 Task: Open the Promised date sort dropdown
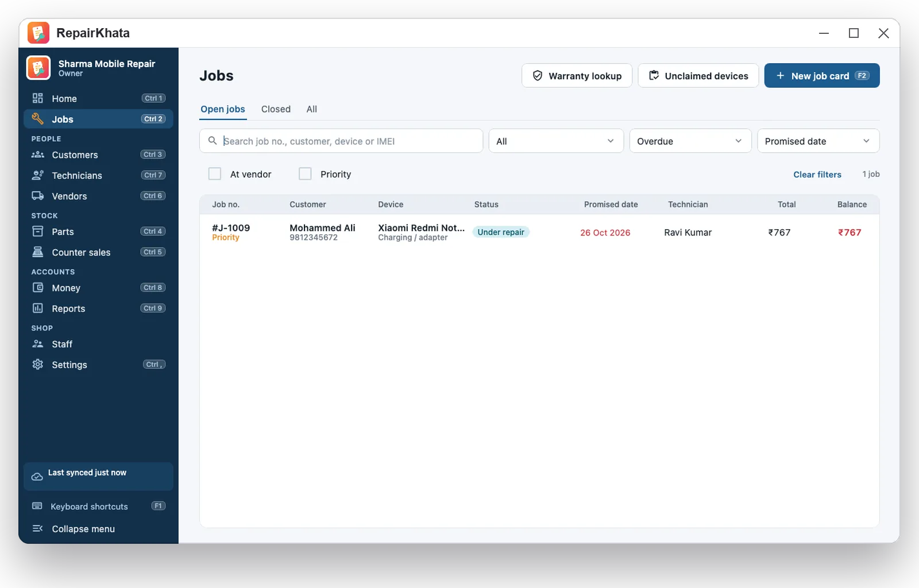[818, 141]
